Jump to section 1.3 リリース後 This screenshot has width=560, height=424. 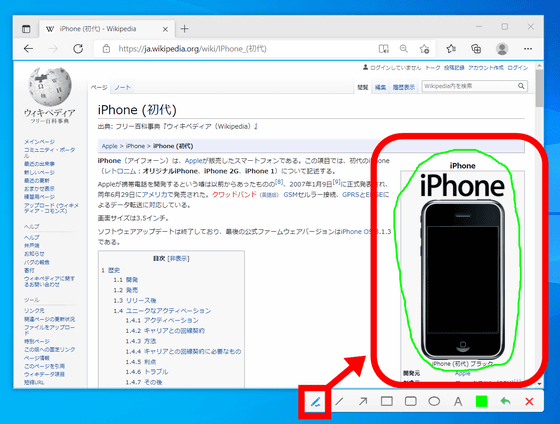pyautogui.click(x=135, y=300)
